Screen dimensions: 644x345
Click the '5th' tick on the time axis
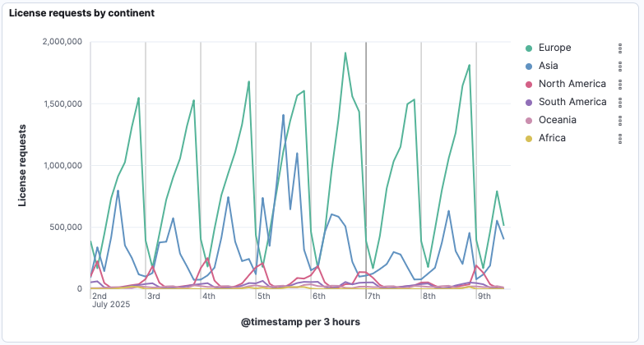tap(264, 296)
